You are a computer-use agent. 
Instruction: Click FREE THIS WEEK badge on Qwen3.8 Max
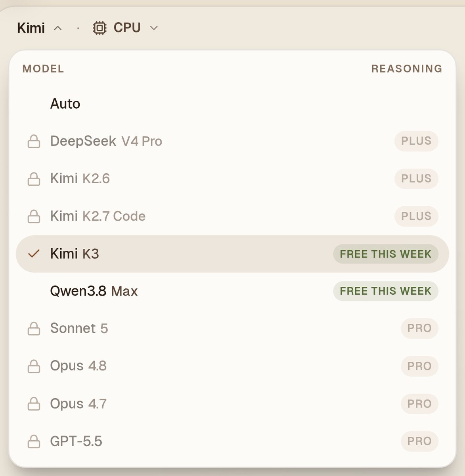point(386,291)
